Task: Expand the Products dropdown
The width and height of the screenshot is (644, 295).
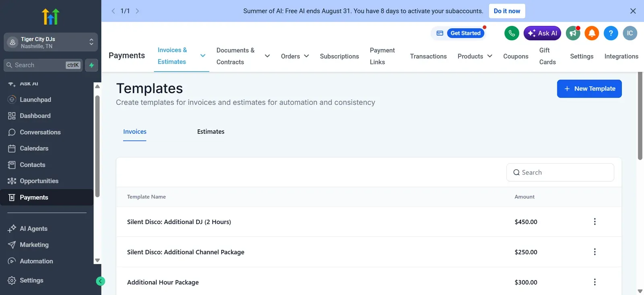Action: [x=475, y=56]
